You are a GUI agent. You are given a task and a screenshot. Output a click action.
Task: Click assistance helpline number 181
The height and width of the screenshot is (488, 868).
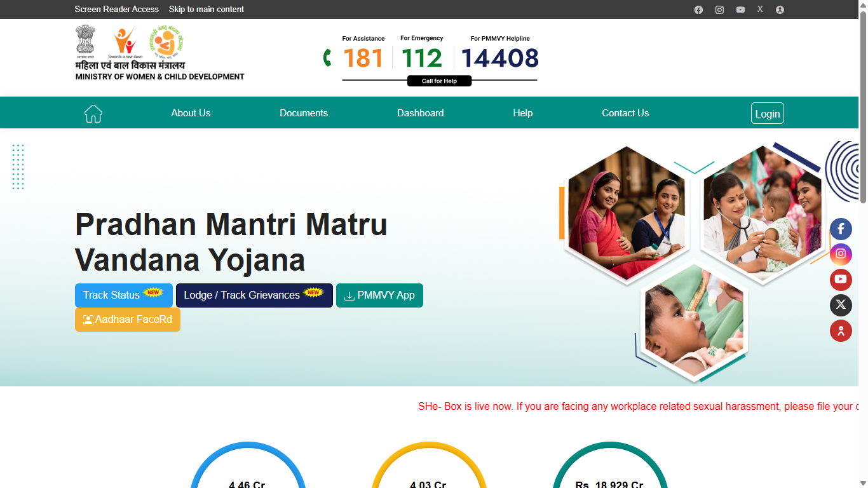[x=363, y=58]
